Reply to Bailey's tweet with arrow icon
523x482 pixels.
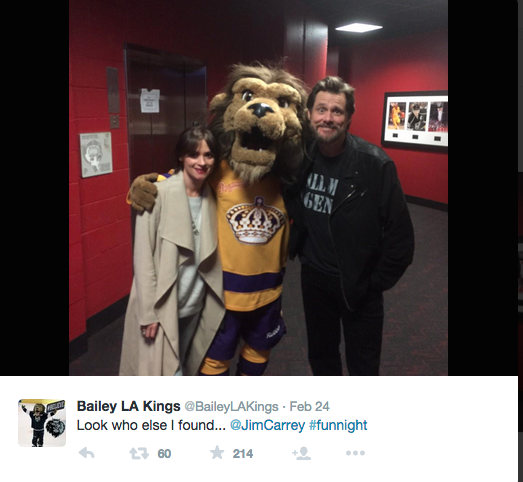[86, 453]
